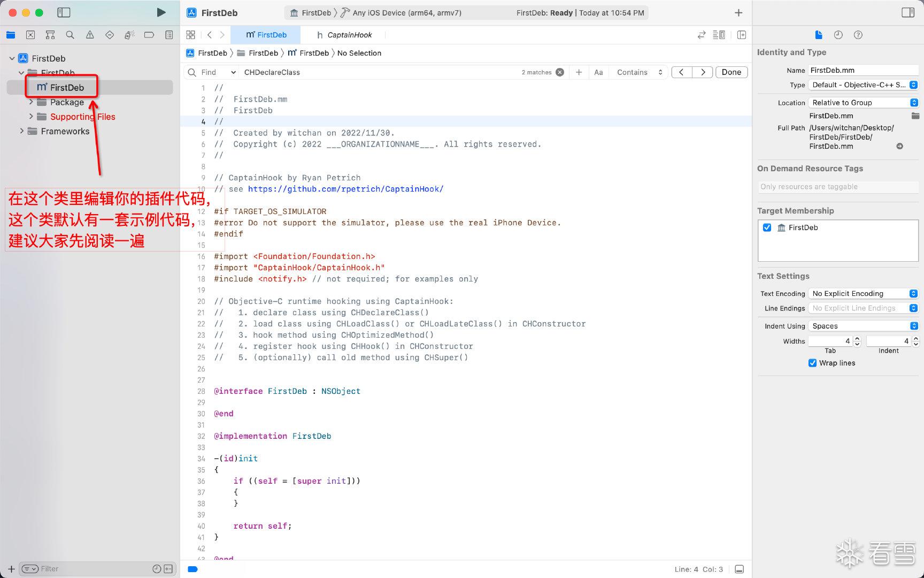Switch to the FirstDeb editor tab
Screen dimensions: 924x578
coord(266,35)
